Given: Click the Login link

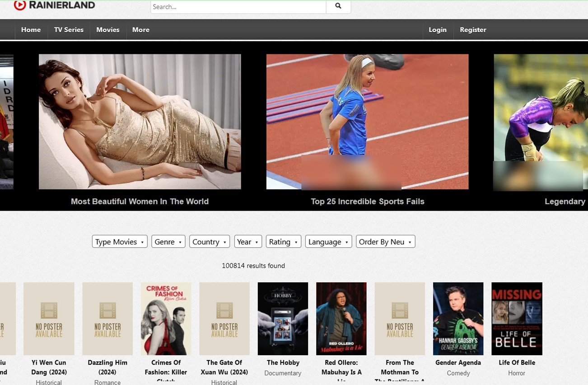Looking at the screenshot, I should (438, 30).
